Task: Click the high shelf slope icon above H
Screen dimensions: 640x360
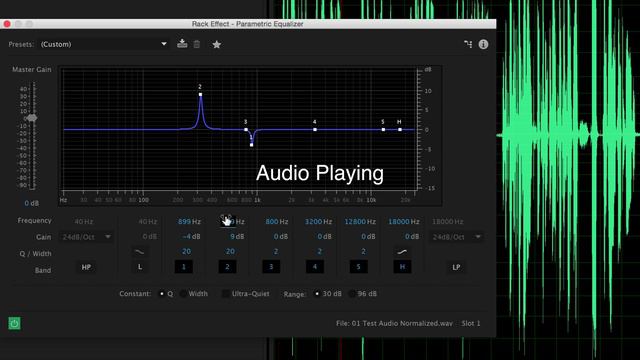Action: click(x=402, y=252)
